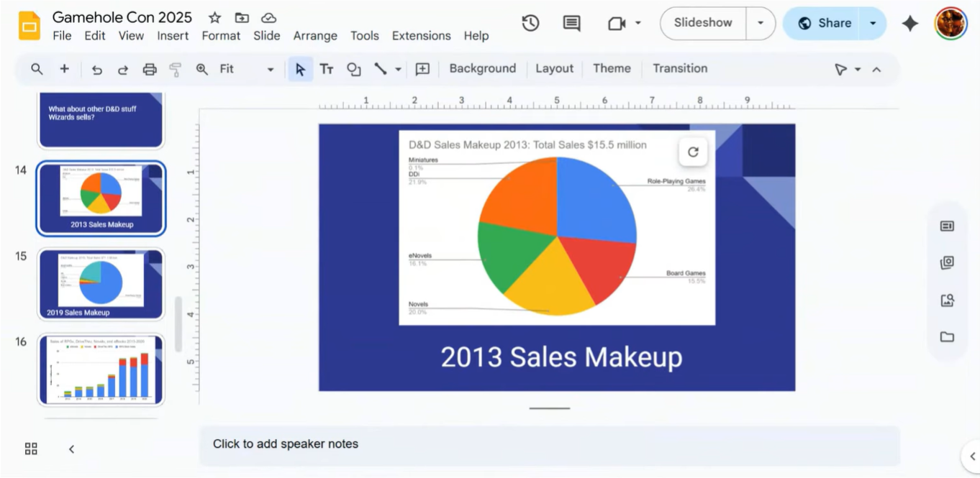
Task: Open the Arrange menu
Action: 314,36
